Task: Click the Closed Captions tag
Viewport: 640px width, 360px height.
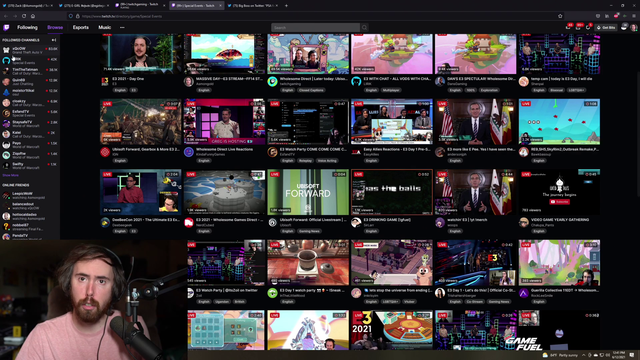Action: 311,90
